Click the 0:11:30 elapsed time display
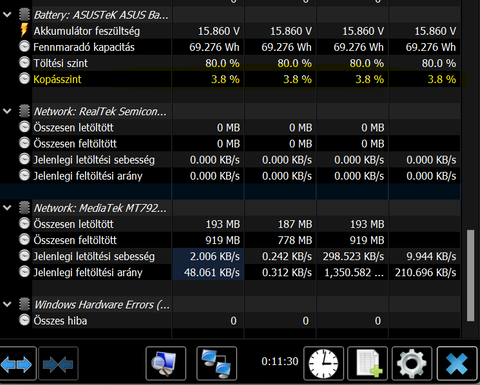 pyautogui.click(x=280, y=361)
